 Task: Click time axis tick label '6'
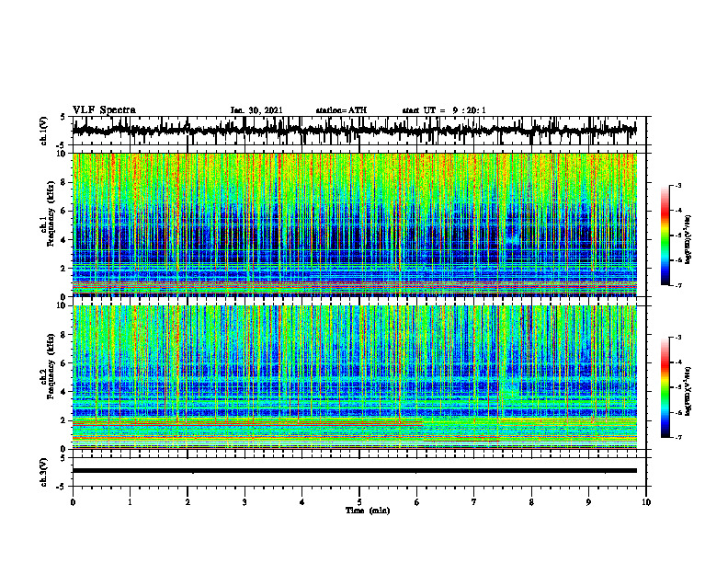pyautogui.click(x=417, y=502)
